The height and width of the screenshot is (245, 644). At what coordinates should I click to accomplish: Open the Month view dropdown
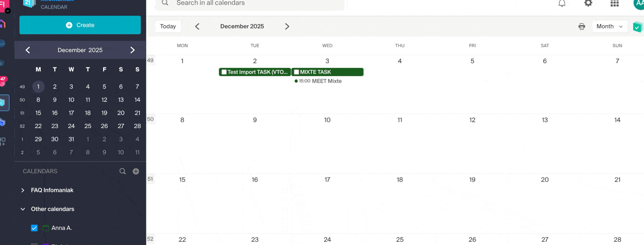point(610,26)
